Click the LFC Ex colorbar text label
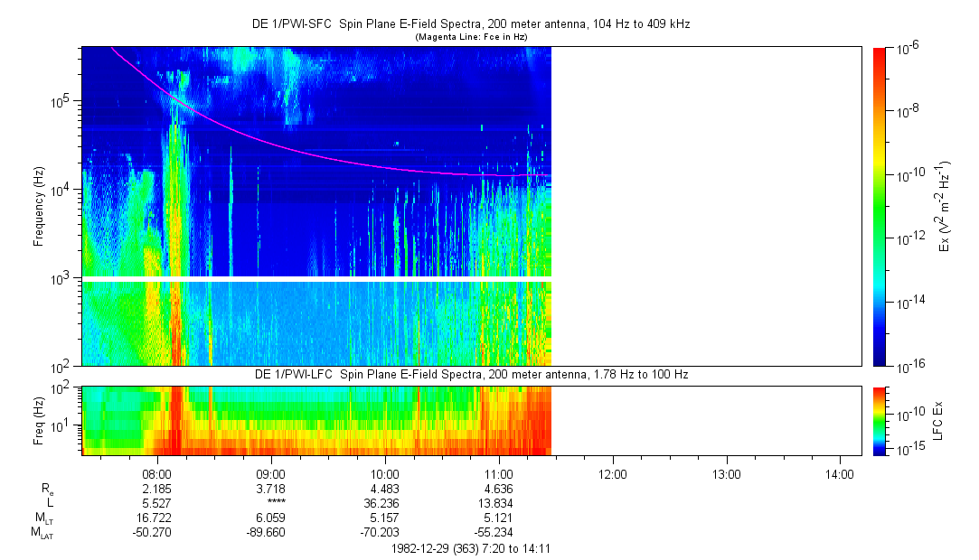 tap(938, 420)
